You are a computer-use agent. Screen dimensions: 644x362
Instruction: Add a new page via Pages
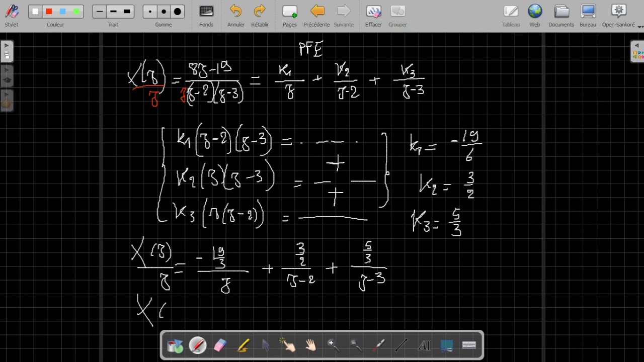(290, 15)
